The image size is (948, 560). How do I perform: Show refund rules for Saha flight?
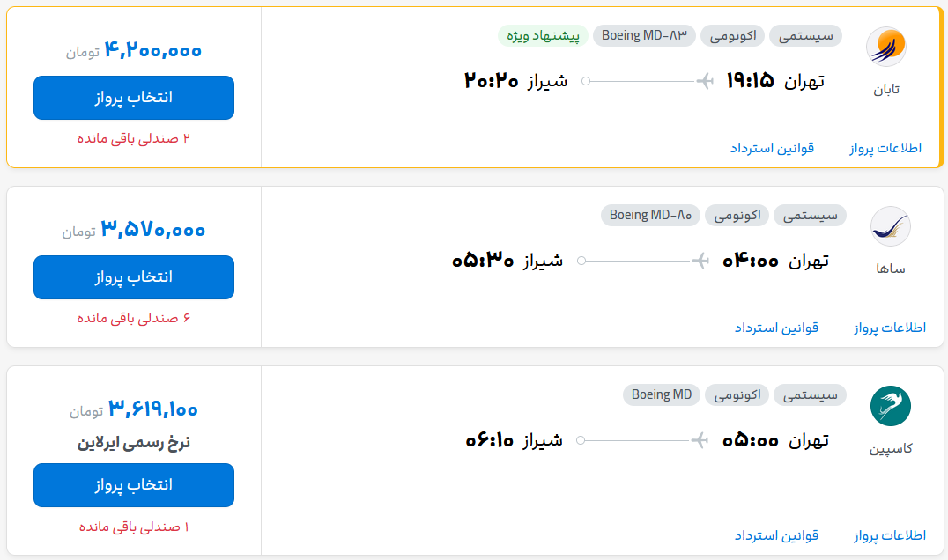(x=776, y=328)
